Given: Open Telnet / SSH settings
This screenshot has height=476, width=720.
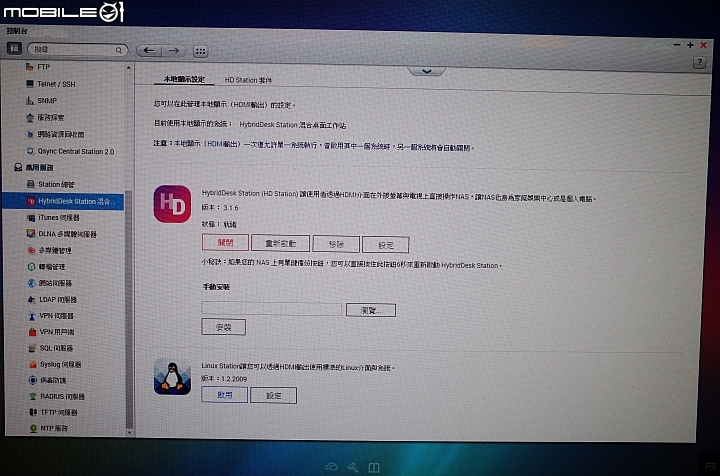Looking at the screenshot, I should (x=51, y=84).
